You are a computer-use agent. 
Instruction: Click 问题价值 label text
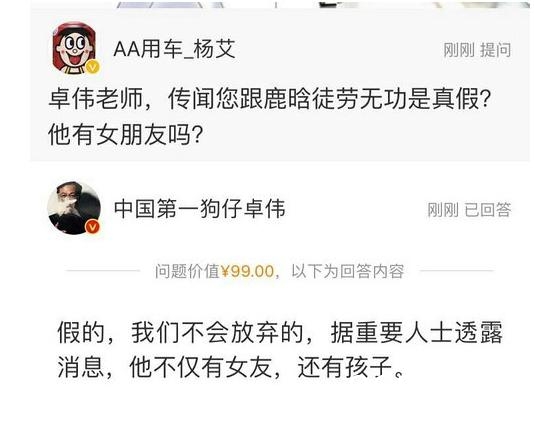coord(188,272)
